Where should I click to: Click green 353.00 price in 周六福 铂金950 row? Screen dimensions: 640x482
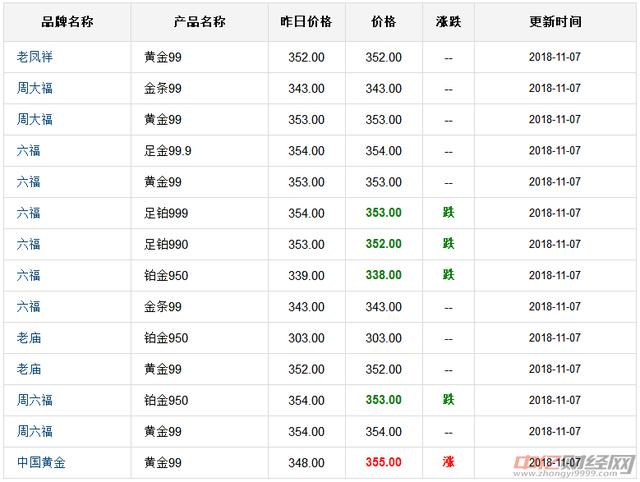pos(384,400)
